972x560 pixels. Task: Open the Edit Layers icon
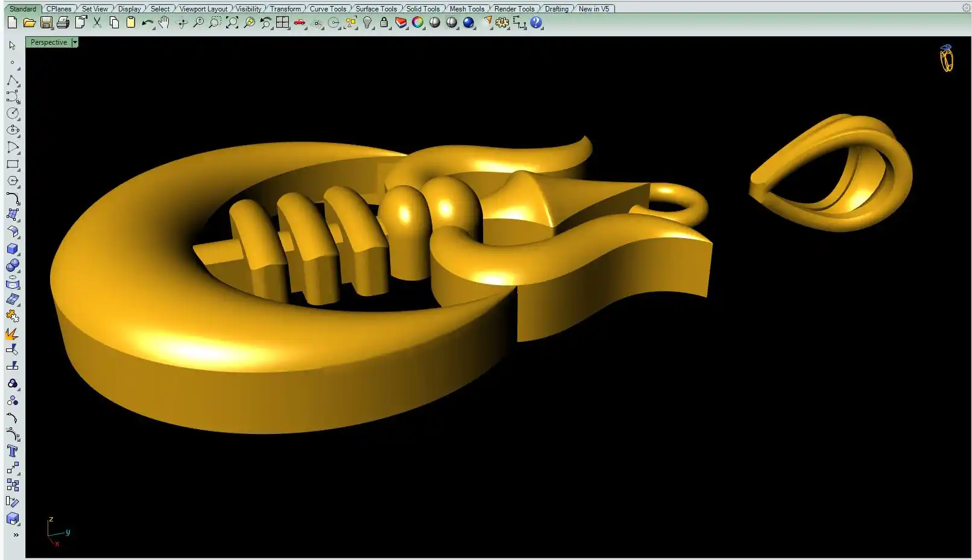[401, 23]
